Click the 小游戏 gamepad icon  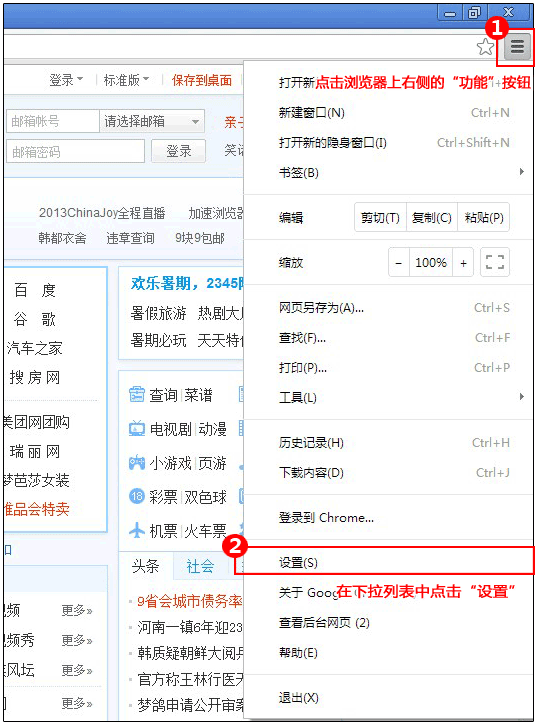(137, 462)
